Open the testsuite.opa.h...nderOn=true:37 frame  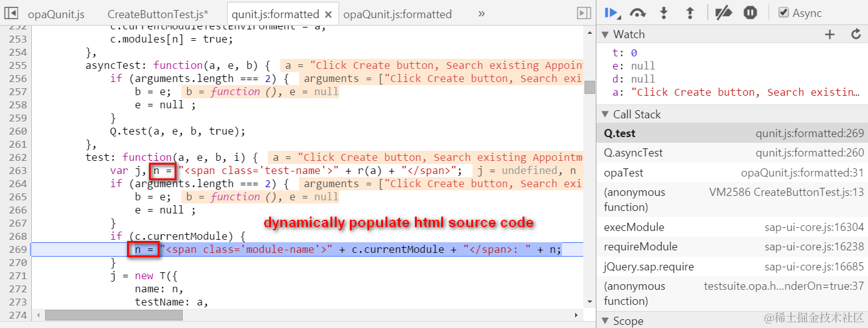tap(732, 294)
